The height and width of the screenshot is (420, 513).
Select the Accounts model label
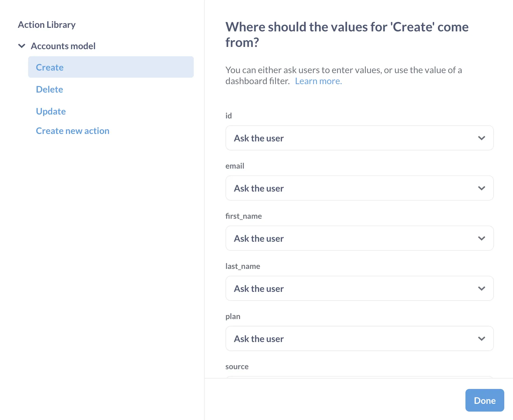(x=63, y=46)
